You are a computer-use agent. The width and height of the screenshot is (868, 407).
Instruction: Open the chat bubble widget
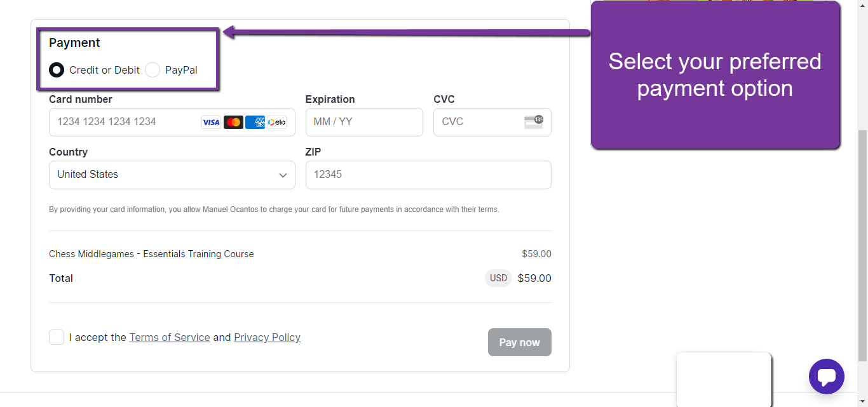826,377
